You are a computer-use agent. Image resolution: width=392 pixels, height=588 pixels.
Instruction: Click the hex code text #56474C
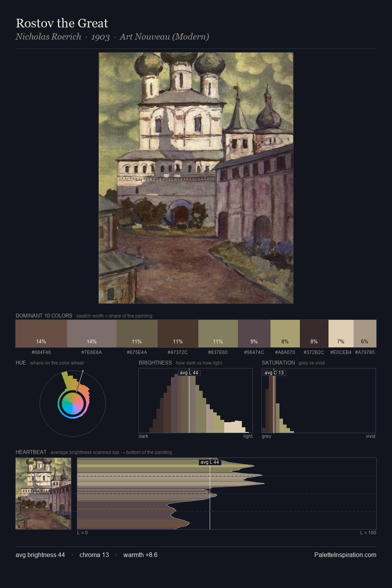[x=254, y=352]
